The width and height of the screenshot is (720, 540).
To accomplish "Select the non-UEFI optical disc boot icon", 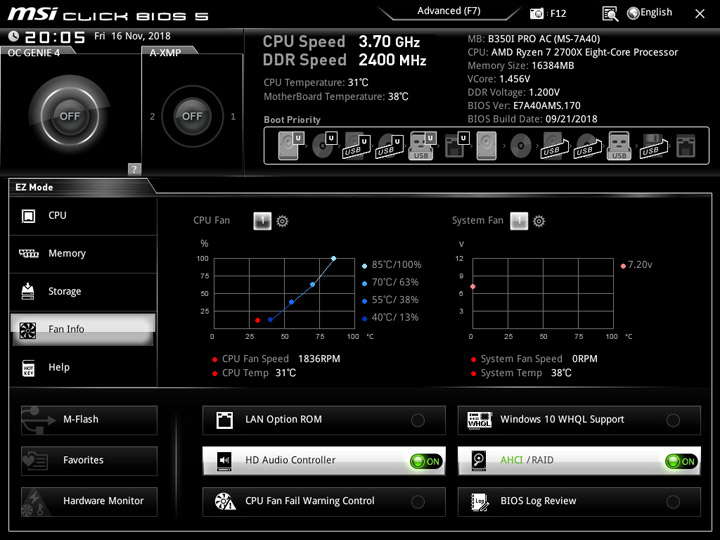I will 520,146.
